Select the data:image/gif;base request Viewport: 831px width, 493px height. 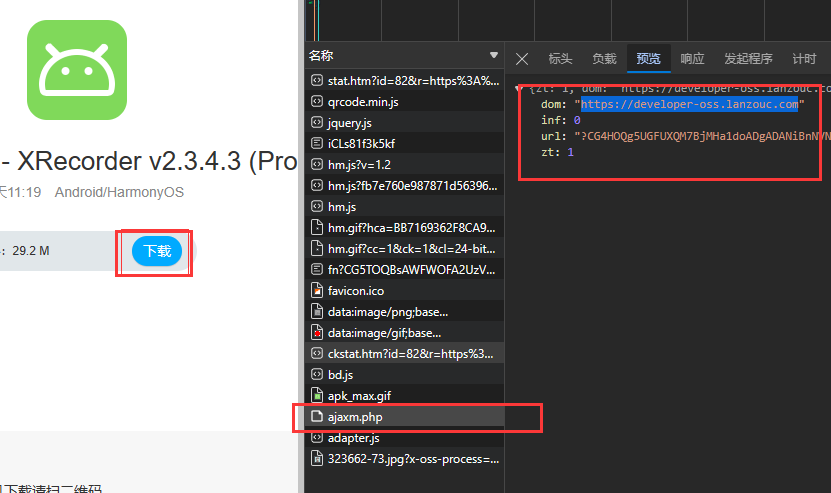[405, 333]
